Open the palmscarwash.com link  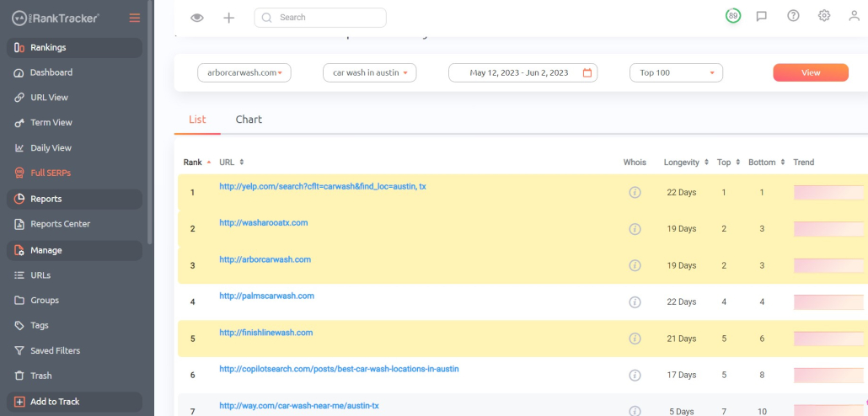[267, 296]
